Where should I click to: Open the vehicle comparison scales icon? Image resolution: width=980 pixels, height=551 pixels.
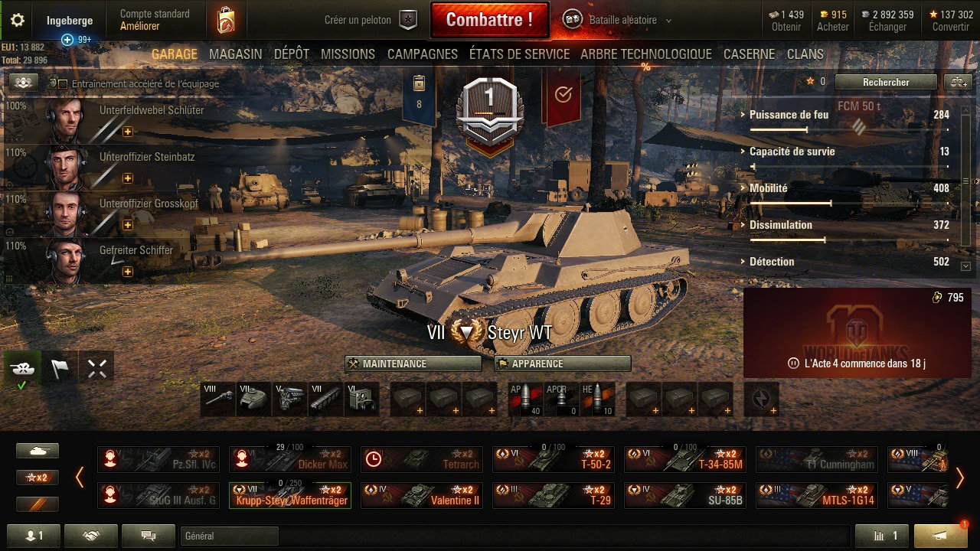click(x=957, y=82)
